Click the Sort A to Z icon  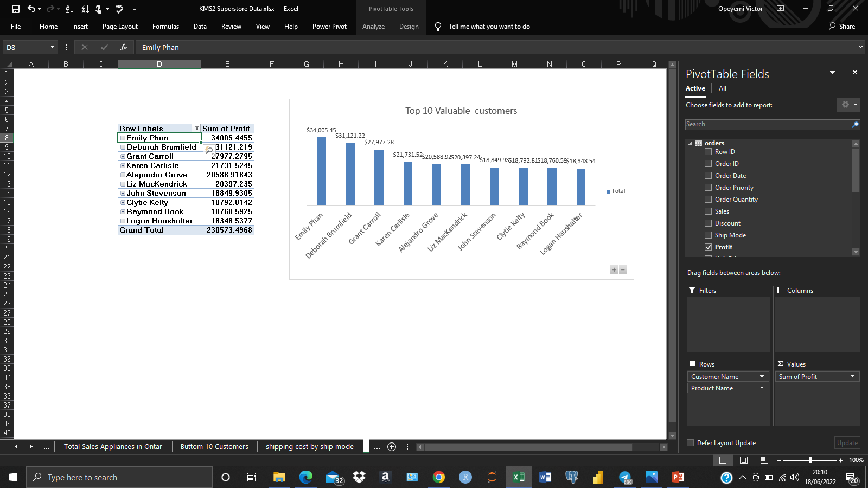coord(69,9)
